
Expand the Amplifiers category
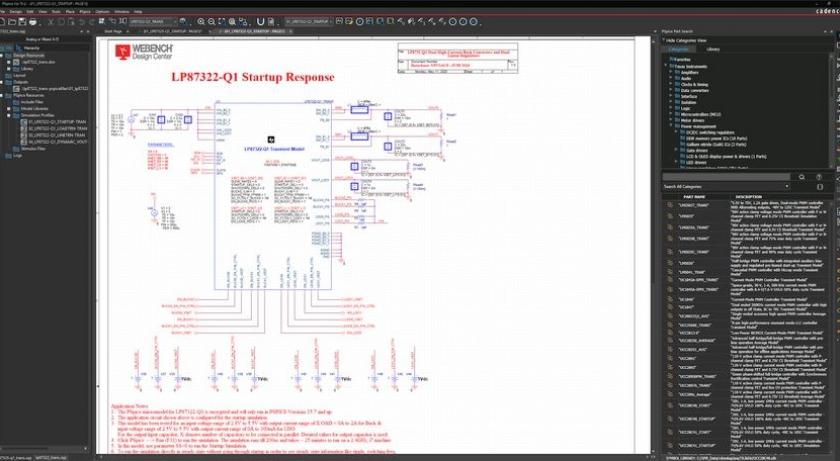(671, 72)
